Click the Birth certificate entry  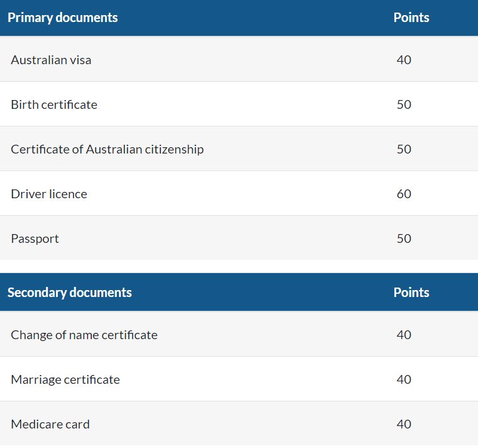[x=54, y=104]
